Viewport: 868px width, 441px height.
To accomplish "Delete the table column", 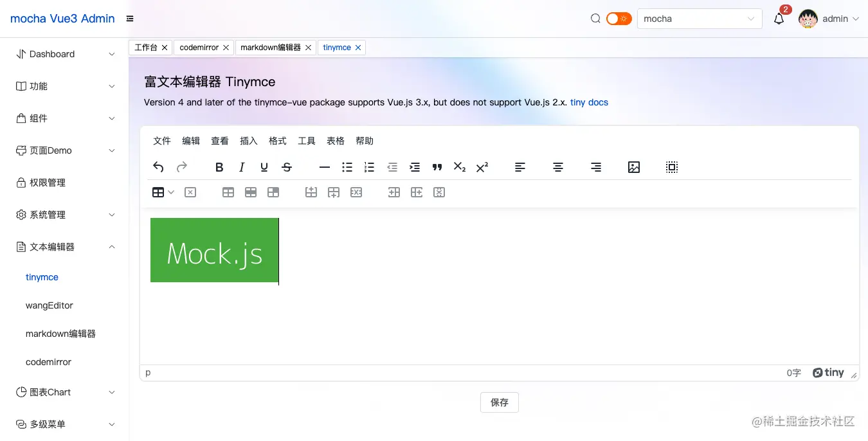I will pyautogui.click(x=439, y=192).
